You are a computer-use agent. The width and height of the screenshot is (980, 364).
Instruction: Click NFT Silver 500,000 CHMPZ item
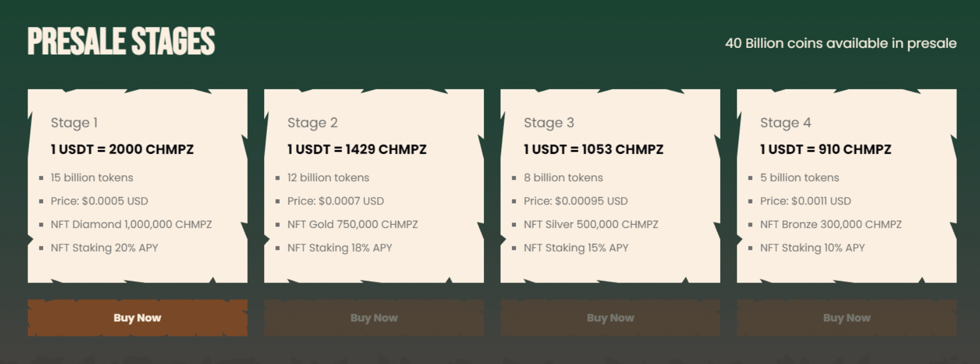(x=591, y=224)
